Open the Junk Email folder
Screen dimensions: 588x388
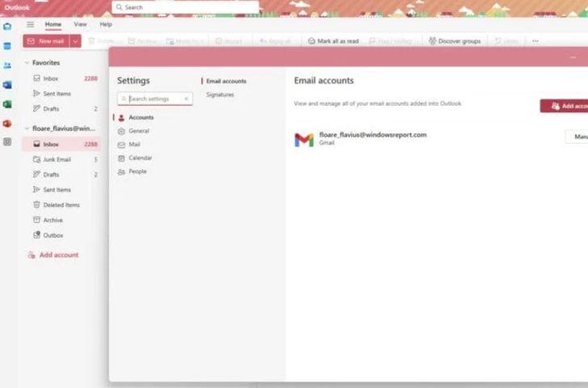(x=57, y=159)
